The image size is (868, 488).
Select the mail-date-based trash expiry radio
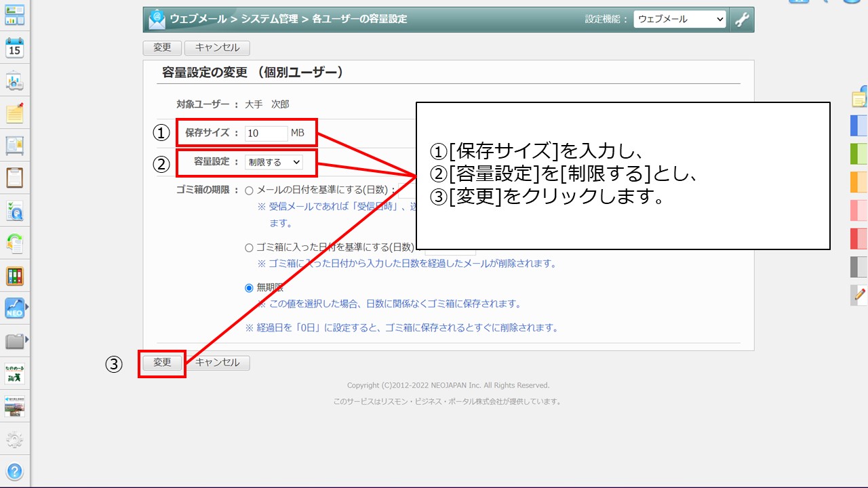click(249, 190)
